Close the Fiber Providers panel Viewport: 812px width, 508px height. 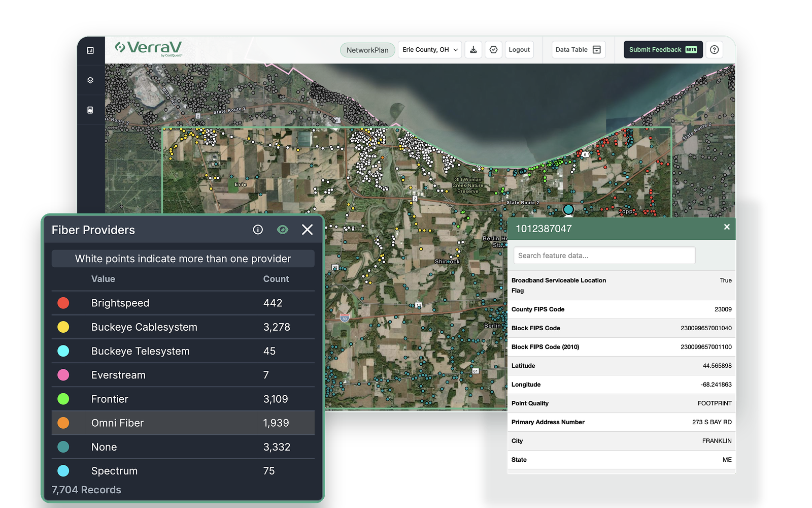tap(307, 230)
